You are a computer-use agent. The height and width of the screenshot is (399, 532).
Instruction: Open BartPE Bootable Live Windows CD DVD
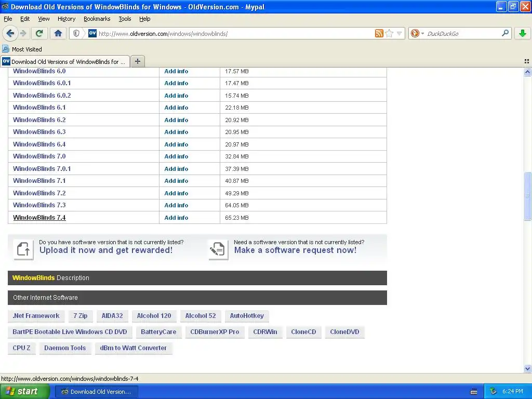70,332
